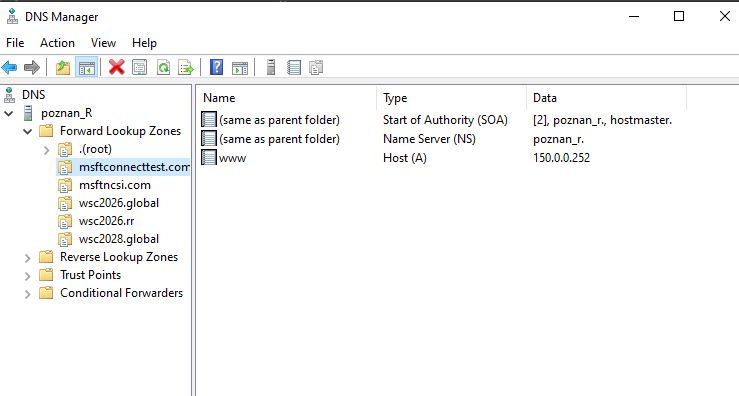This screenshot has width=739, height=396.
Task: Click the blue Back arrow toolbar icon
Action: pyautogui.click(x=9, y=67)
